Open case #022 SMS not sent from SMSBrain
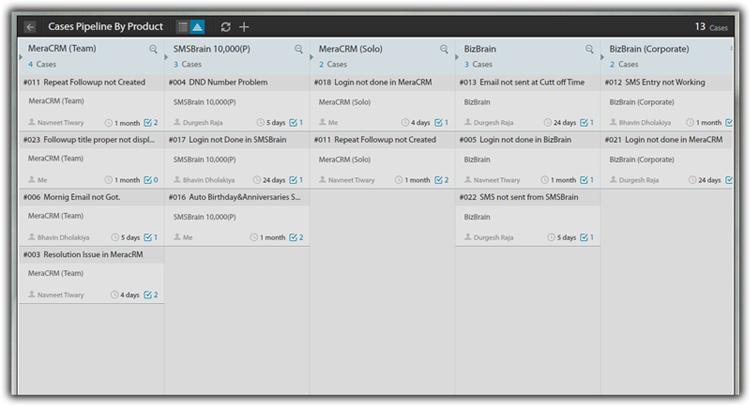Viewport: 750px width, 406px height. [521, 197]
